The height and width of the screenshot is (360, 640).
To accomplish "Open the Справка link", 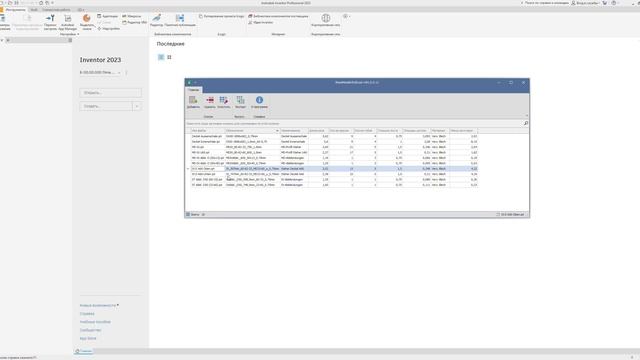I will [x=87, y=313].
